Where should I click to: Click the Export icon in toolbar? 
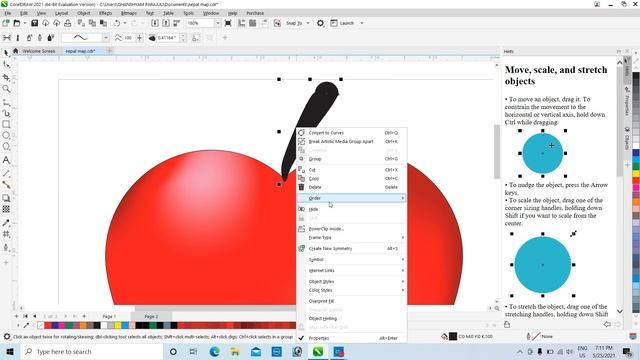pos(166,23)
